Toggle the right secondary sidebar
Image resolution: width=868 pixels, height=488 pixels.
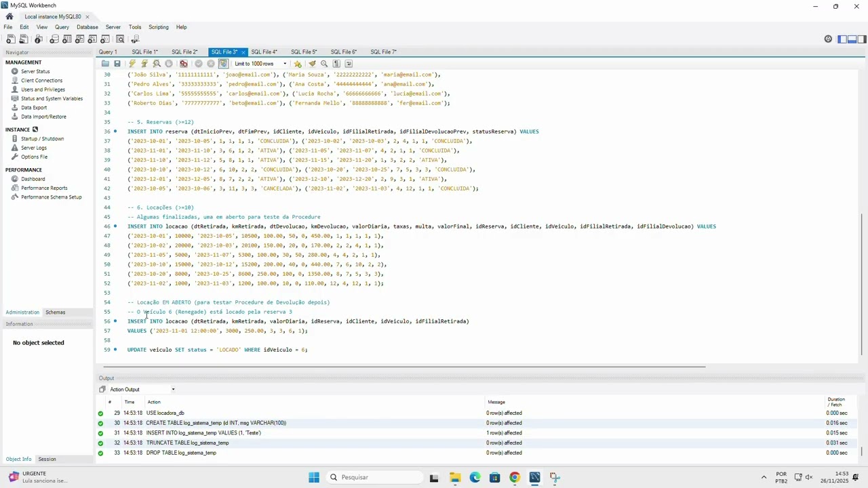point(861,39)
